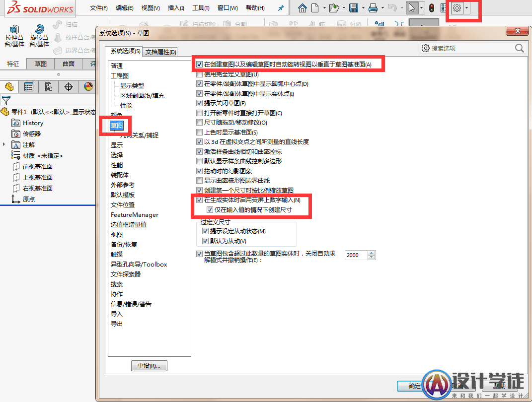The height and width of the screenshot is (402, 532).
Task: Click the Home icon in top toolbar
Action: click(x=302, y=8)
